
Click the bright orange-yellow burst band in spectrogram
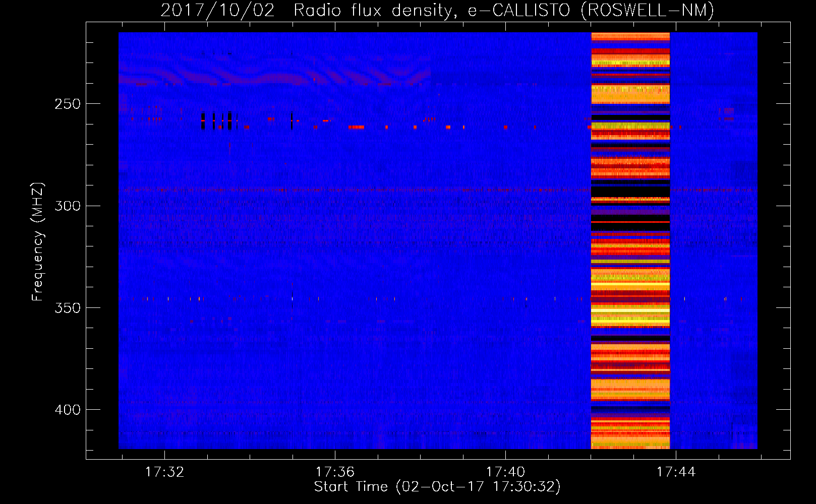(x=630, y=240)
